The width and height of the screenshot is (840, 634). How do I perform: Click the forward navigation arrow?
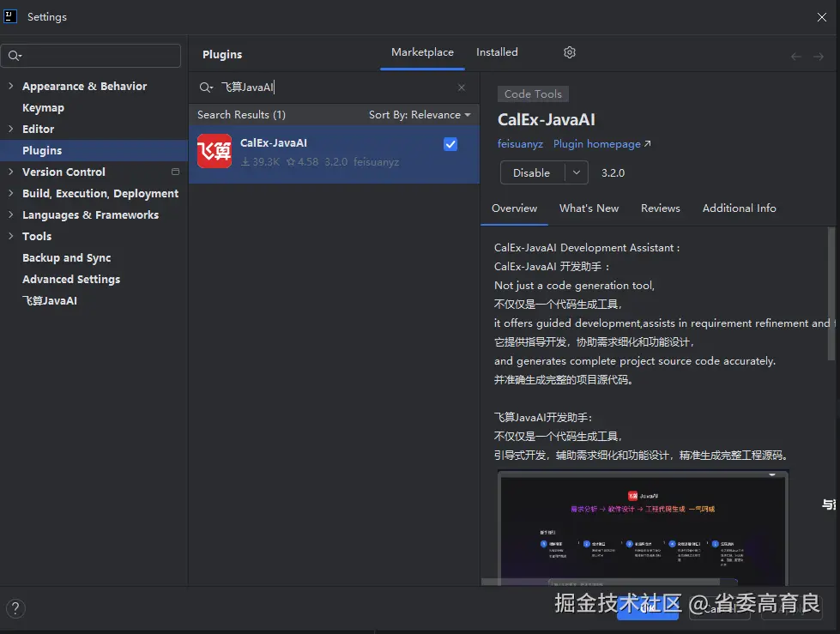[x=818, y=57]
